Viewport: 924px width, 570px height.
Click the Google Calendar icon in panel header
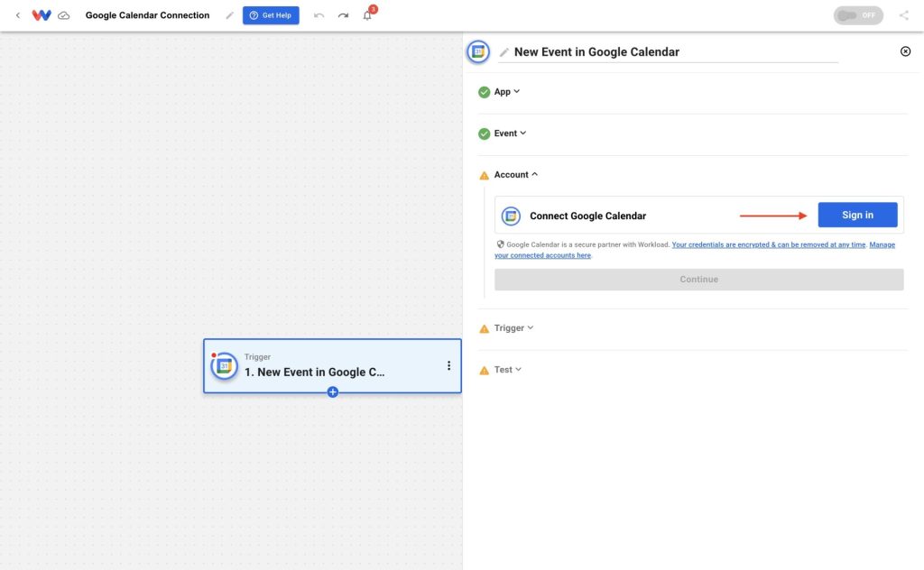coord(478,51)
